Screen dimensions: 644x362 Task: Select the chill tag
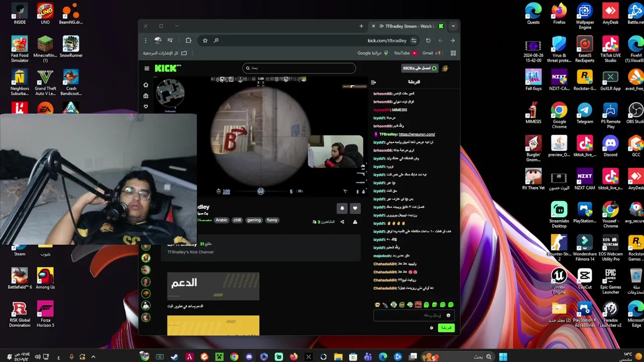click(237, 220)
